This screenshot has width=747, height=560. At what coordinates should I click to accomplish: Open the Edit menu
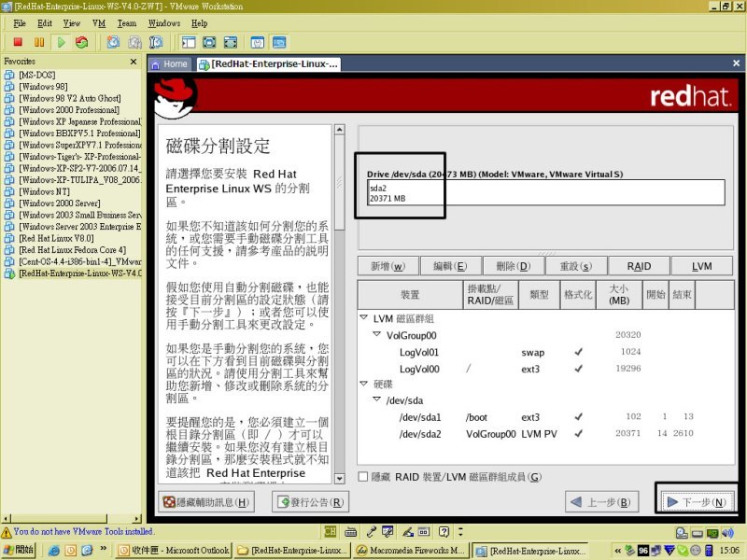(x=45, y=23)
